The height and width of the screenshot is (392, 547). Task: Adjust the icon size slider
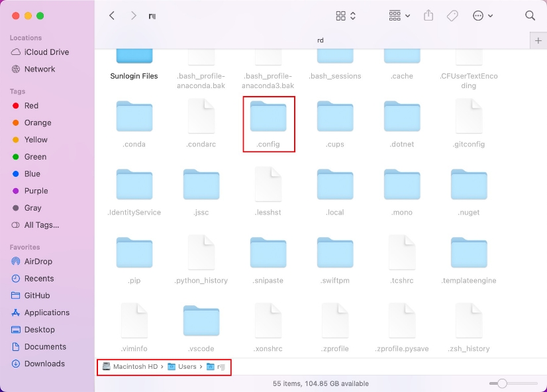[x=503, y=383]
